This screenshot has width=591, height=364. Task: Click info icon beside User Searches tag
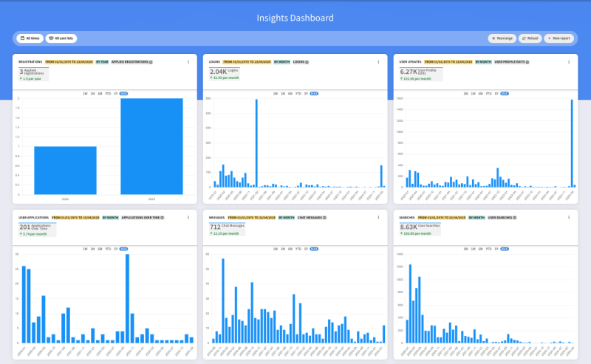[x=515, y=218]
